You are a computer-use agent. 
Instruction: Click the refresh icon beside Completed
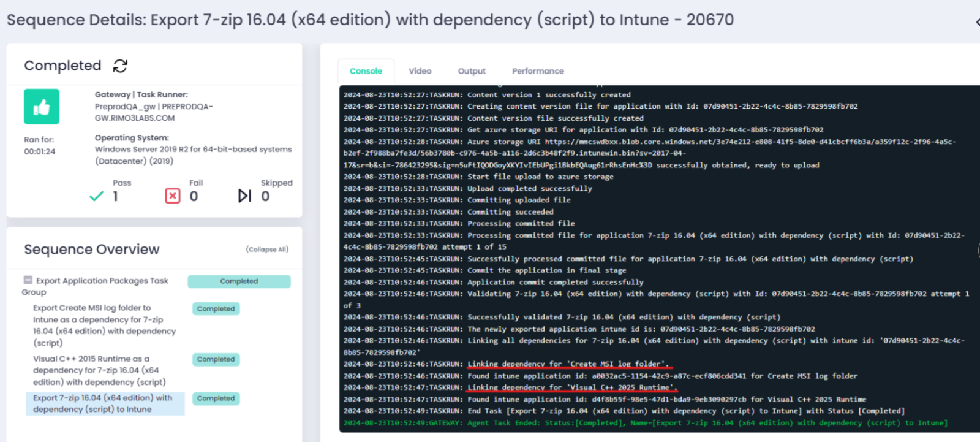(120, 66)
